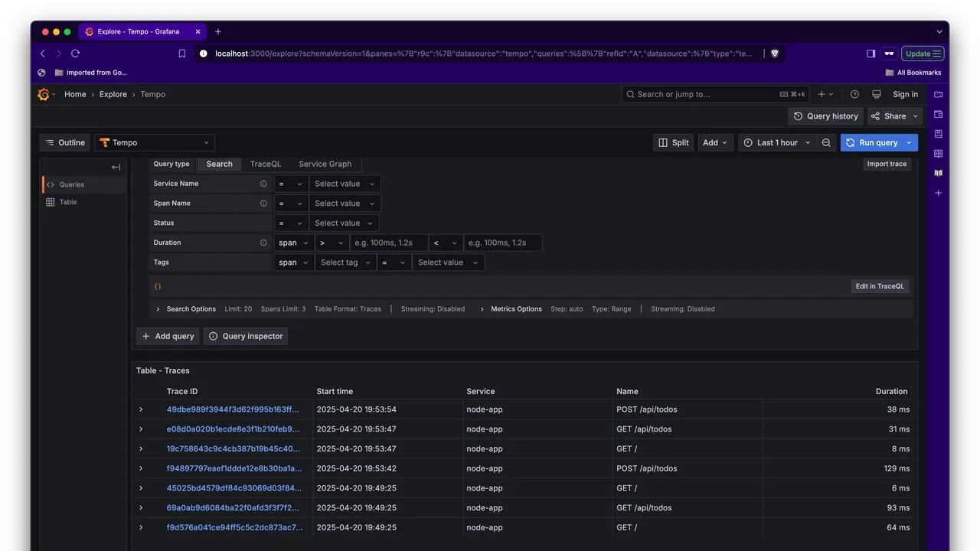The width and height of the screenshot is (980, 551).
Task: Open the Query inspector
Action: 246,336
